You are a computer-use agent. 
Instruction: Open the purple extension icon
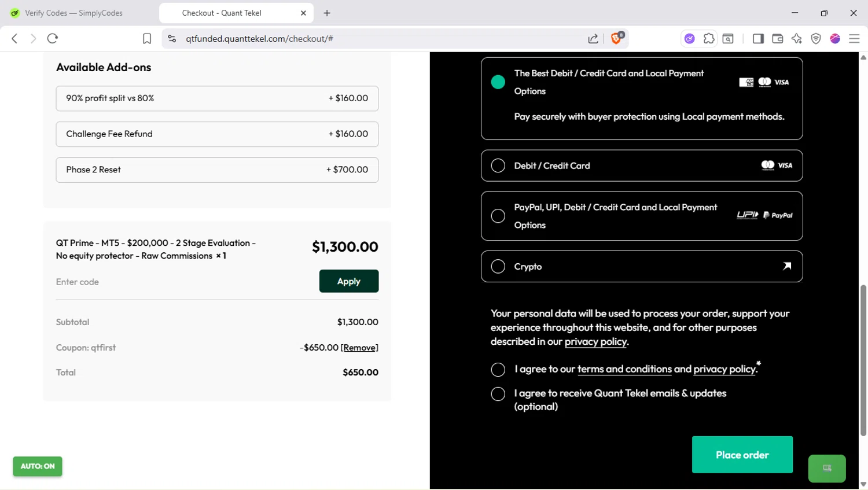pos(689,39)
